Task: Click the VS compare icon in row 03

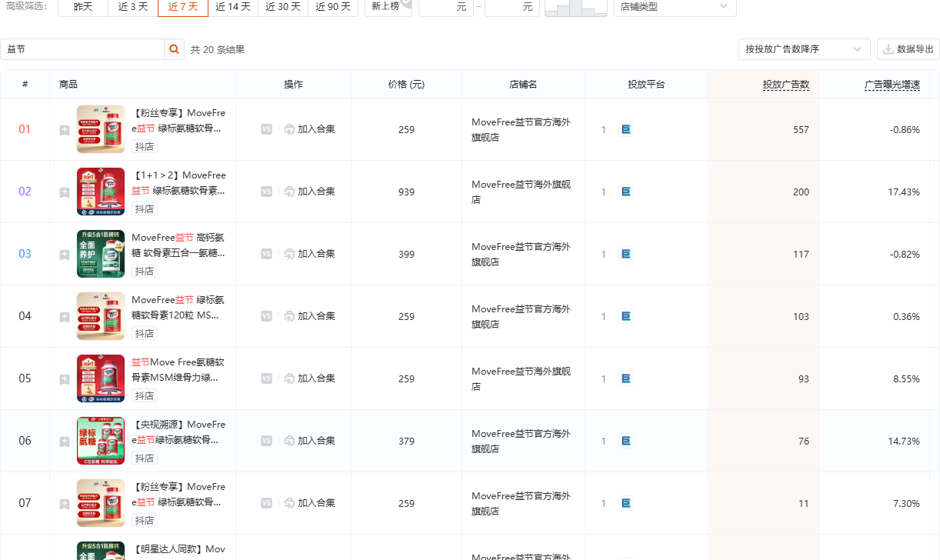Action: tap(266, 254)
